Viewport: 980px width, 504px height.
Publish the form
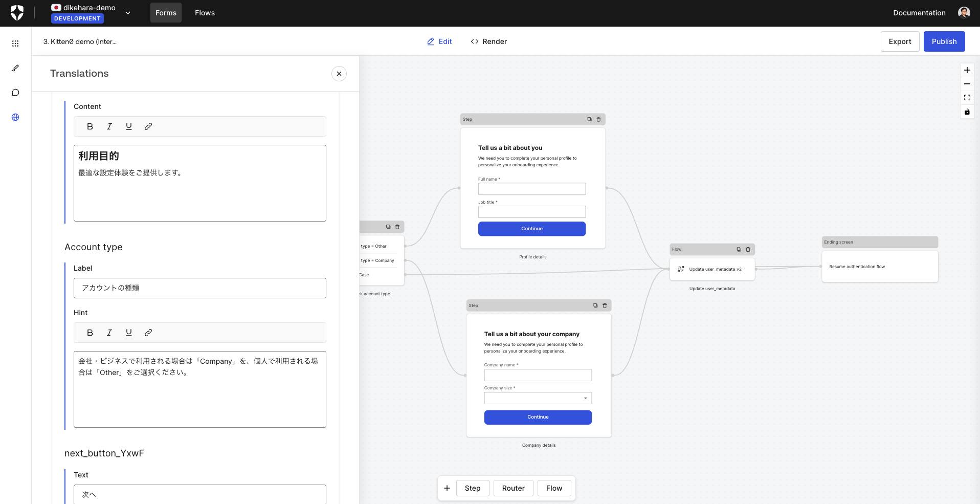(944, 41)
